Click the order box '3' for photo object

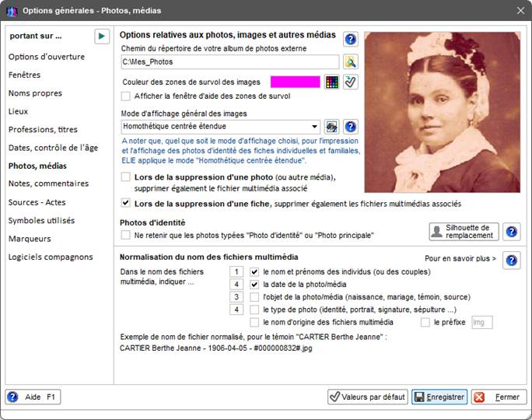pyautogui.click(x=236, y=297)
